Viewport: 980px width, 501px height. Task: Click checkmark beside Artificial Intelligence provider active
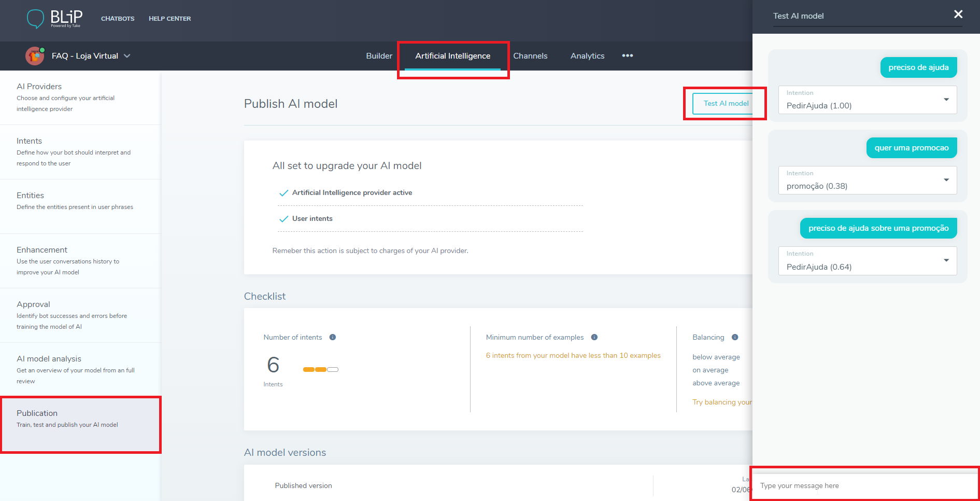283,193
